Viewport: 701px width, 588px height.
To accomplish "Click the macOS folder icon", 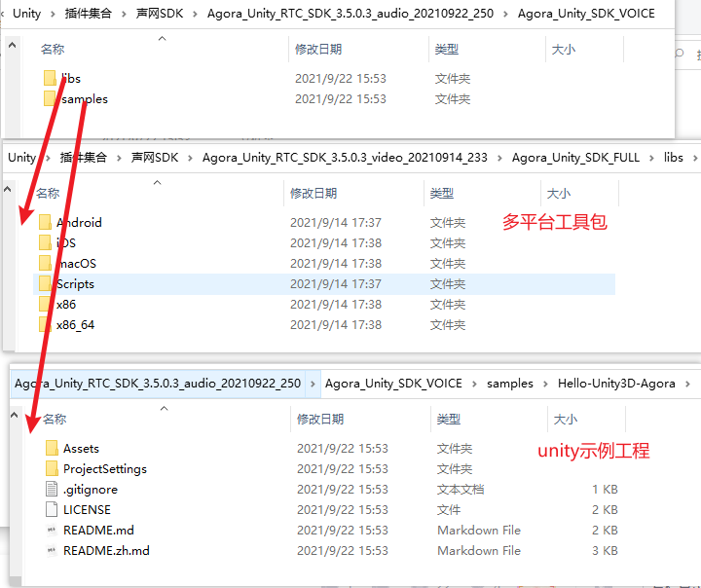I will (x=45, y=264).
